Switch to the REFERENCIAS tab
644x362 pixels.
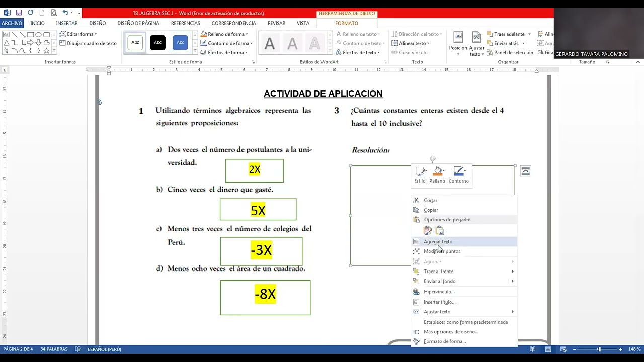(186, 23)
